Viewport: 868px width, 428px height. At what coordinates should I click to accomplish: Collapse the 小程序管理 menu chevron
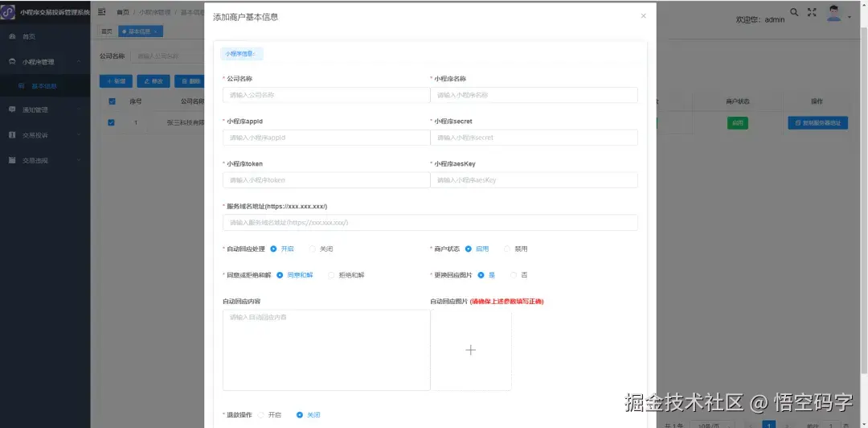pos(79,62)
